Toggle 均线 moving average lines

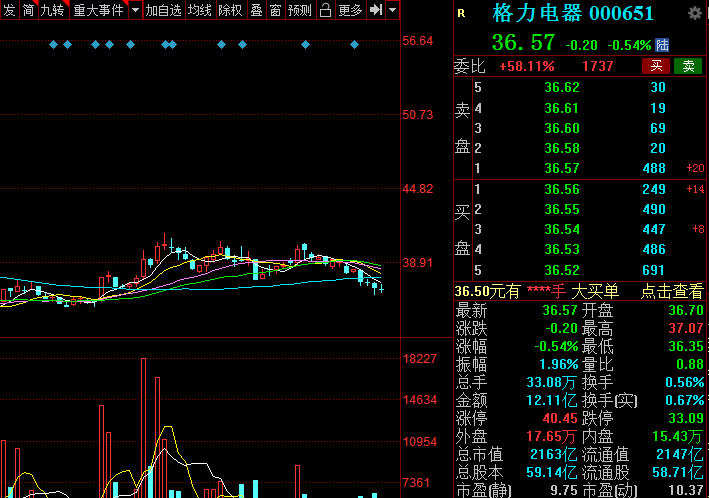tap(200, 10)
